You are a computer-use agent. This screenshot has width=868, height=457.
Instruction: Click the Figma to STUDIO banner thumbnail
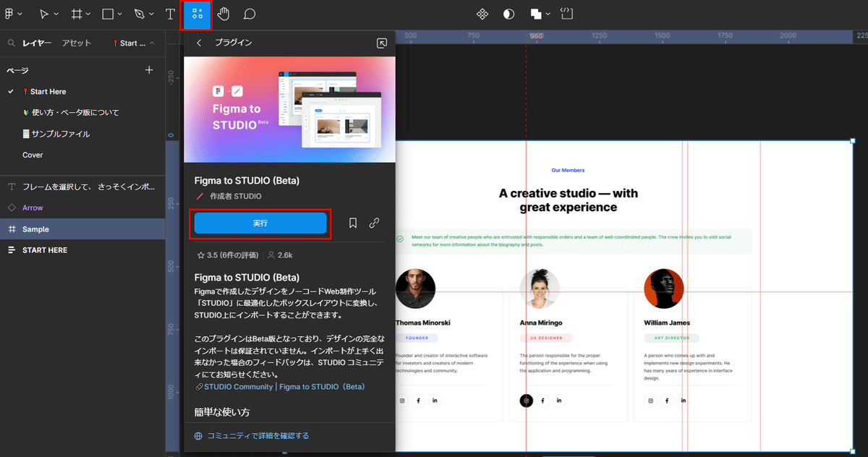pos(290,110)
